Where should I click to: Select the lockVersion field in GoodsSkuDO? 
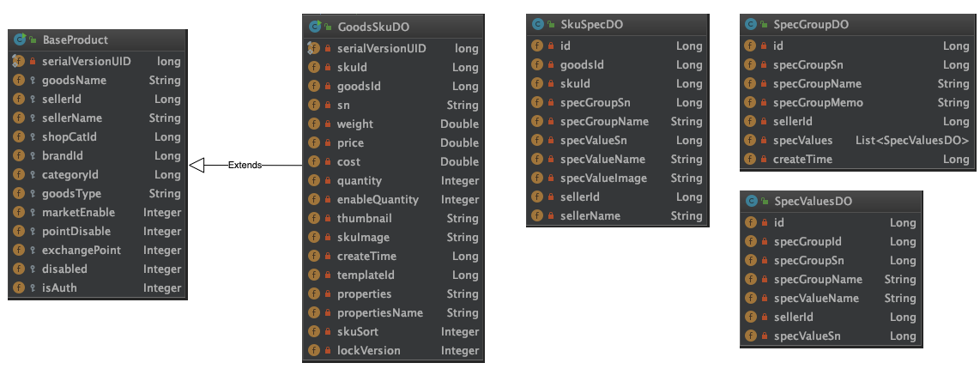click(x=394, y=350)
